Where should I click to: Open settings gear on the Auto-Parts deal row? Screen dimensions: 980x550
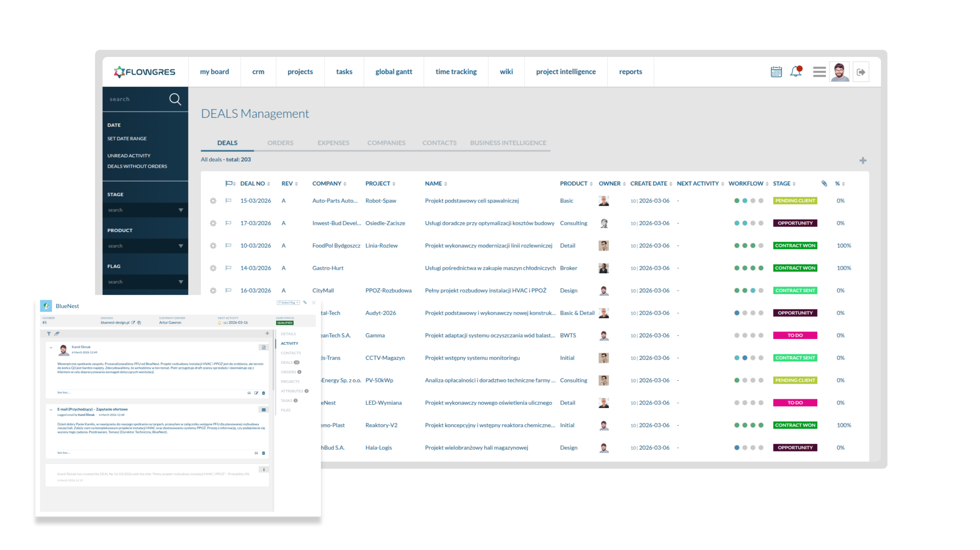pyautogui.click(x=213, y=201)
